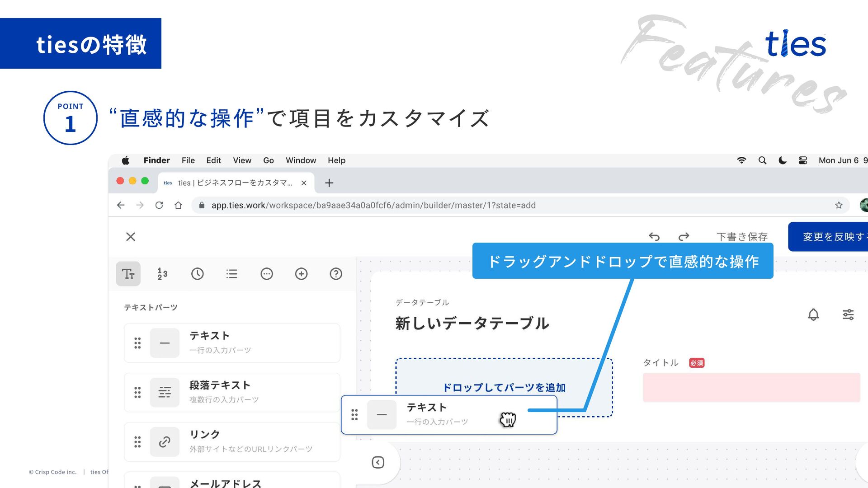Image resolution: width=868 pixels, height=488 pixels.
Task: Click the pink タイトル input field
Action: [x=751, y=387]
